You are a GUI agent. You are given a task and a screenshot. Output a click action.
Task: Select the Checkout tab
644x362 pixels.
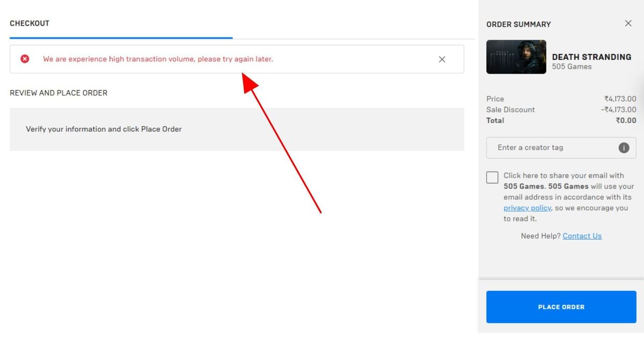(30, 23)
